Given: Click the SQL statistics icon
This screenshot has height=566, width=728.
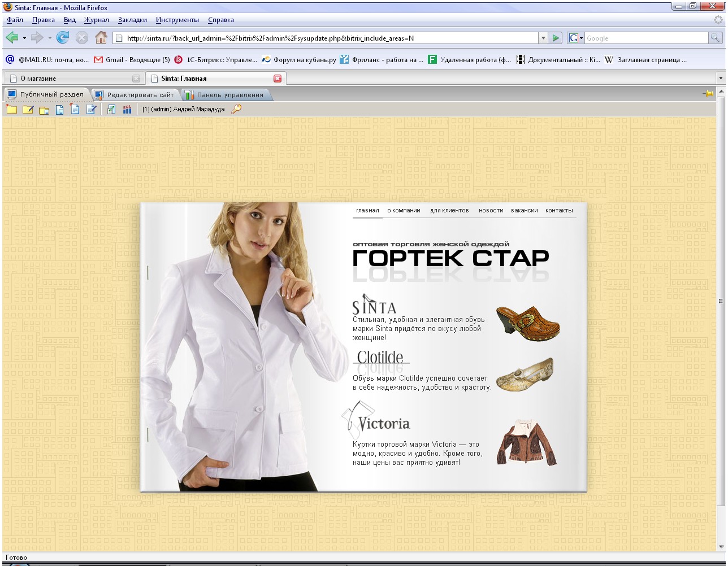Looking at the screenshot, I should coord(127,110).
